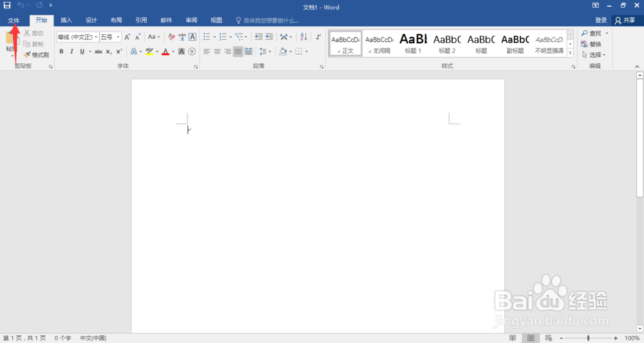
Task: Apply strikethrough abc formatting
Action: pyautogui.click(x=99, y=52)
